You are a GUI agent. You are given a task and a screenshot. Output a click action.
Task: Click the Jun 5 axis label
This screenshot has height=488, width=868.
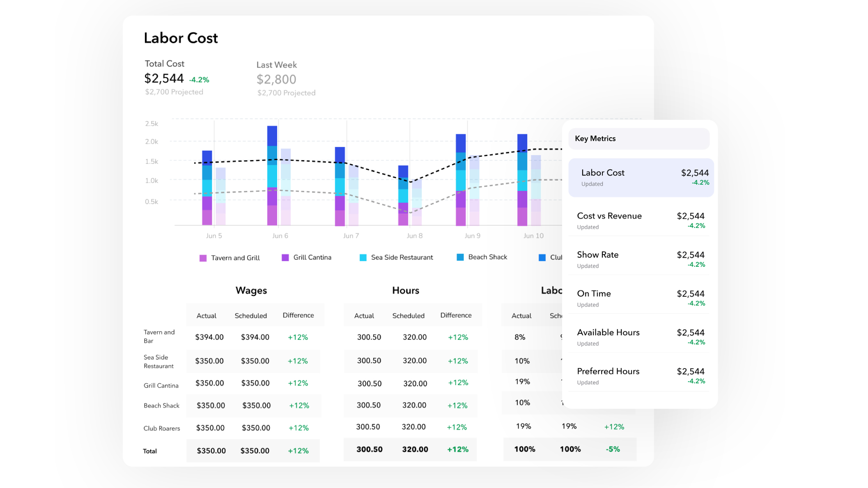(x=214, y=236)
